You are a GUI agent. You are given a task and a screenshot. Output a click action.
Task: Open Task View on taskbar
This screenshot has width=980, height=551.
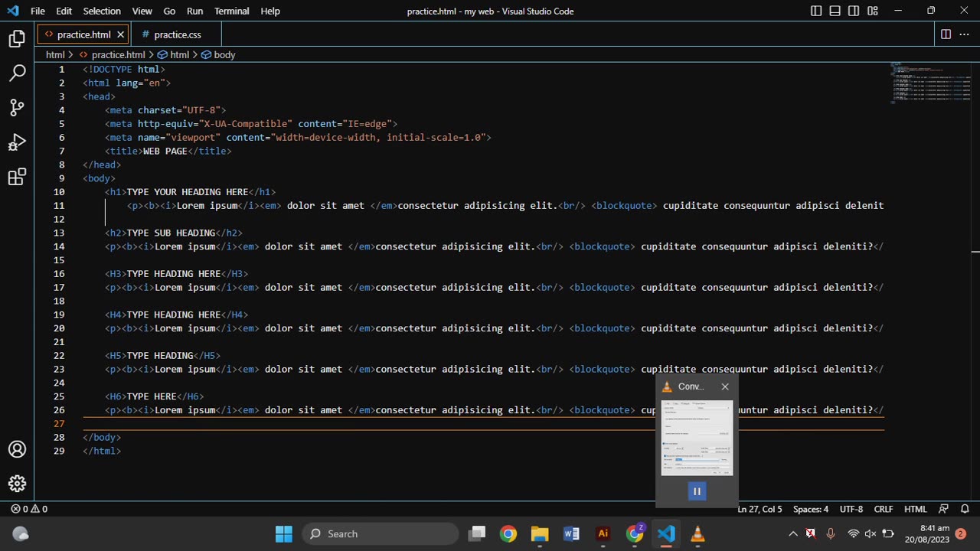477,533
